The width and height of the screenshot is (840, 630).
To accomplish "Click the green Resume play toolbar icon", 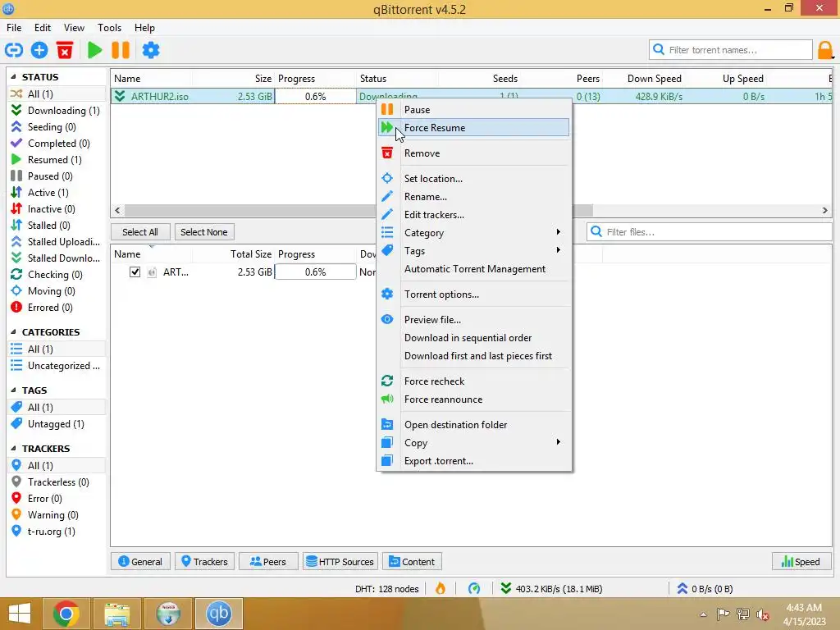I will click(x=95, y=50).
